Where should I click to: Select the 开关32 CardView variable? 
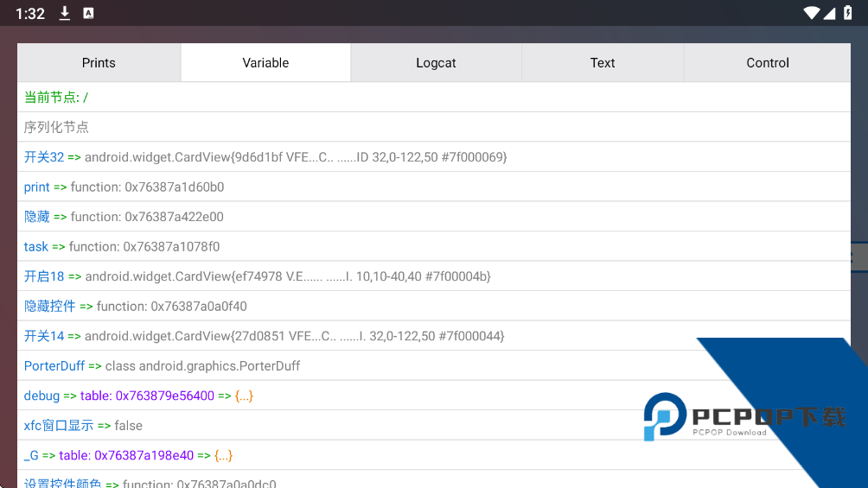[x=265, y=157]
